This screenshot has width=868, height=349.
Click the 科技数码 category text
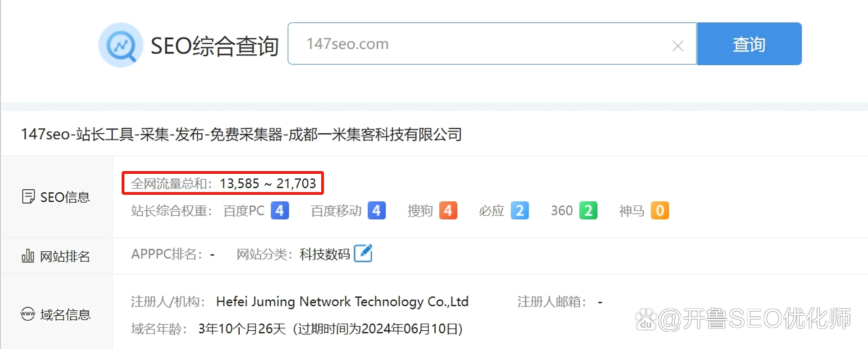pyautogui.click(x=325, y=254)
